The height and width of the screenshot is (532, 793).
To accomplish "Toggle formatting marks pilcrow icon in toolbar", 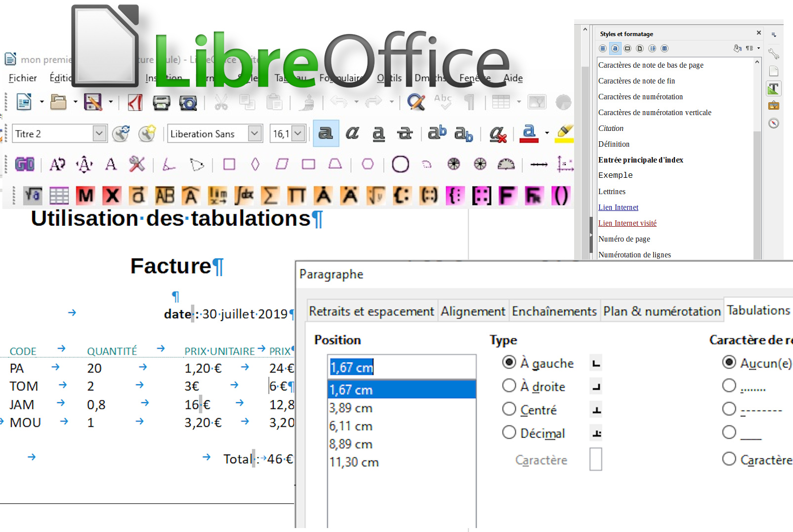I will (469, 102).
